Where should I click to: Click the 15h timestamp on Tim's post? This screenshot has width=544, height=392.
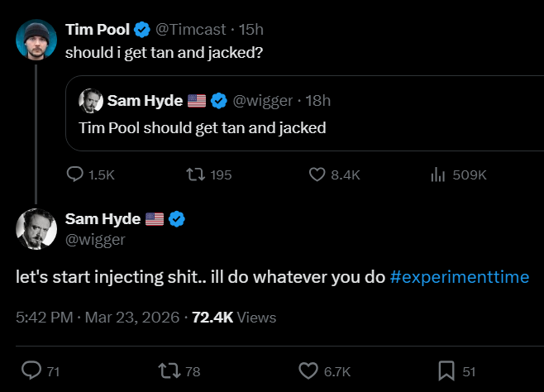click(x=251, y=30)
